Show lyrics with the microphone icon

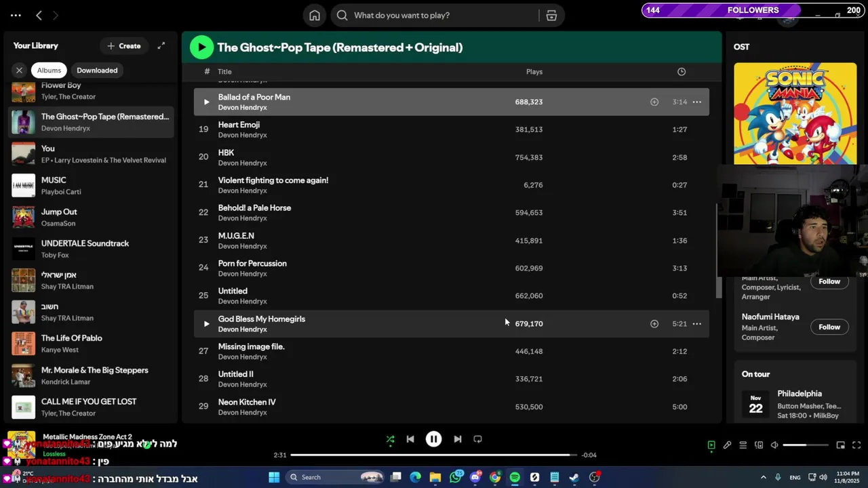[x=727, y=445]
